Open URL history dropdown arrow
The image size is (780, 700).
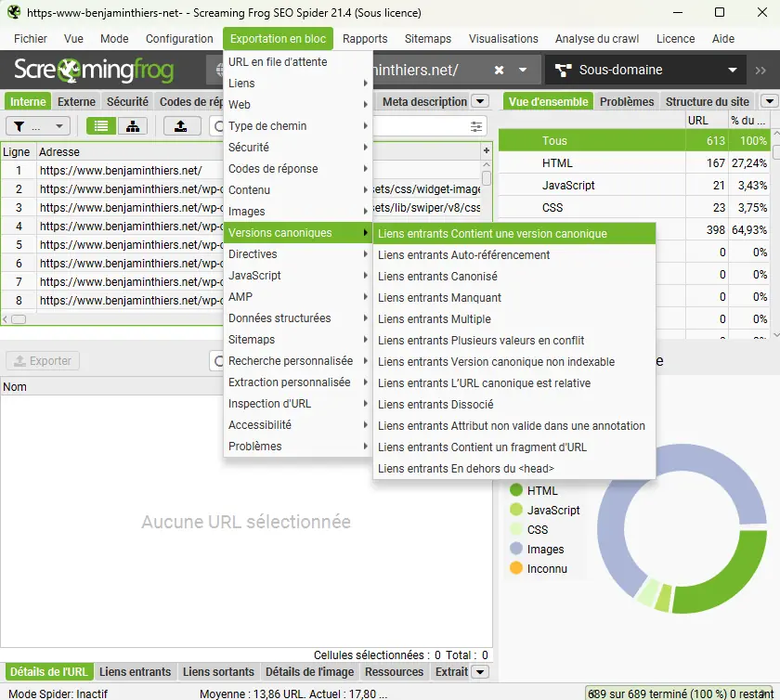(523, 71)
